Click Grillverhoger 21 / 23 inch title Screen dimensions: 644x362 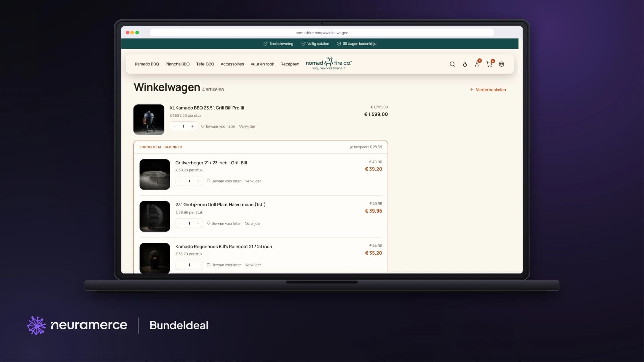click(x=211, y=163)
